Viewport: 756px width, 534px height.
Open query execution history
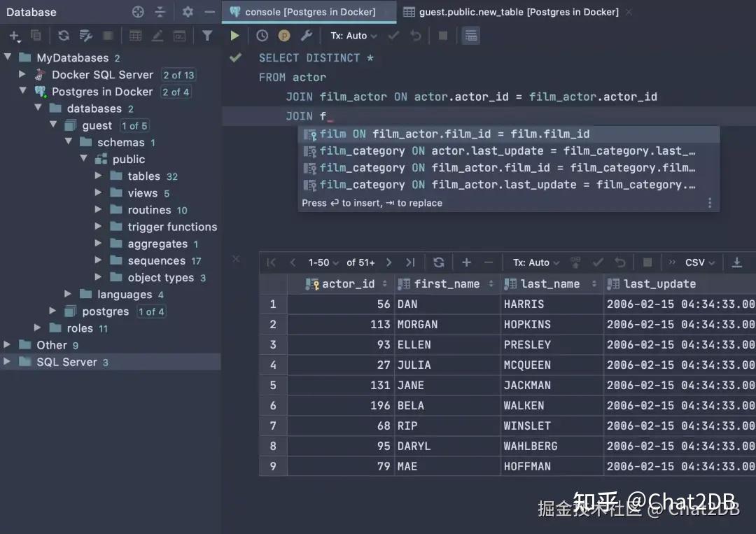[x=261, y=35]
